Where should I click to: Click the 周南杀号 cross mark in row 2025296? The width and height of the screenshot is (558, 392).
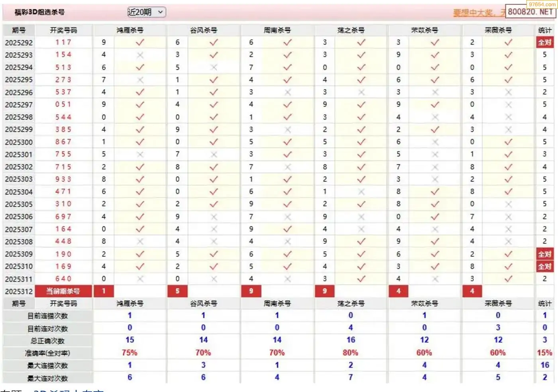click(x=288, y=92)
